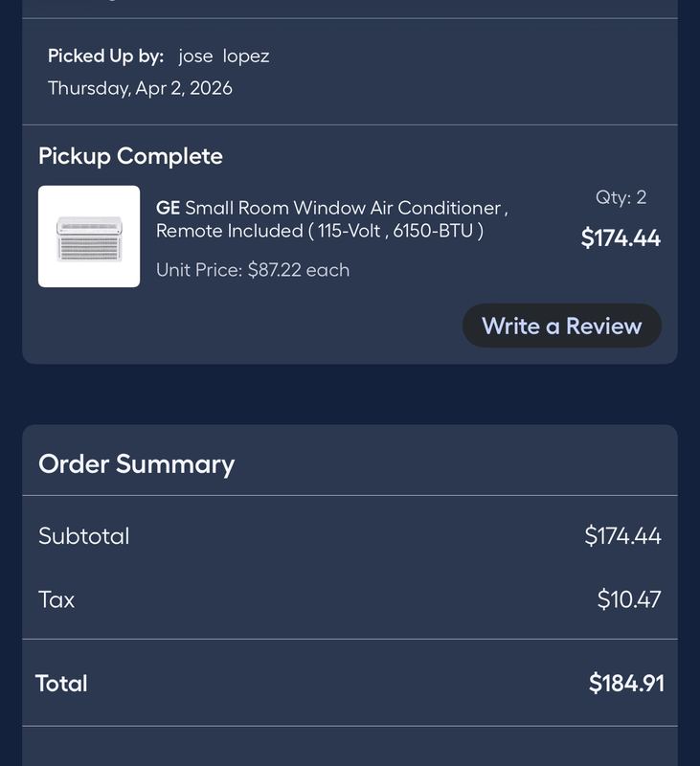This screenshot has height=766, width=700.
Task: Click the $184.91 total amount
Action: click(626, 683)
